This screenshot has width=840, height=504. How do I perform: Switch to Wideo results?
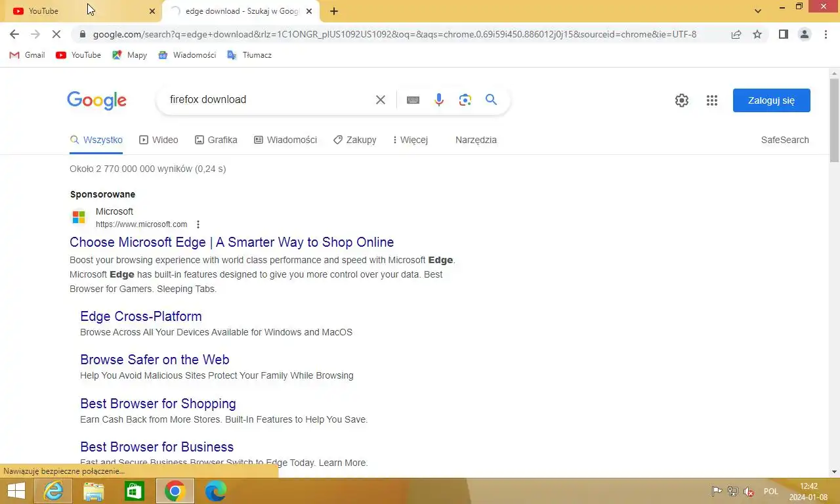(159, 140)
